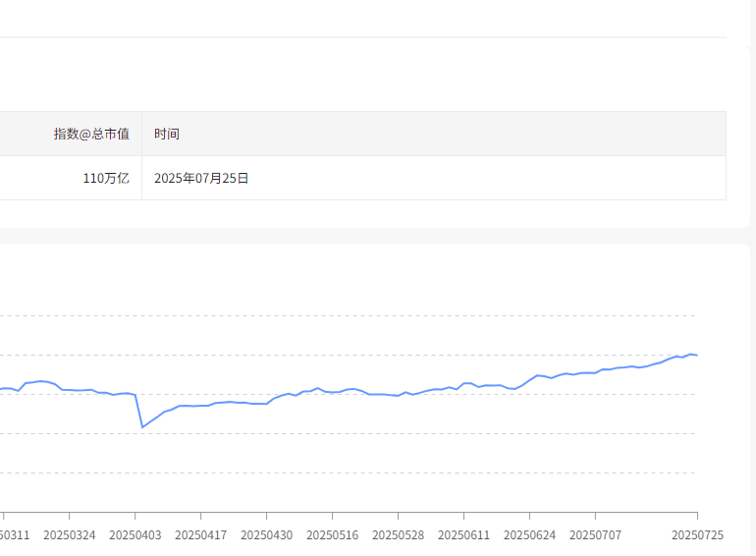Click the 20250707 axis label
756x556 pixels.
[595, 535]
